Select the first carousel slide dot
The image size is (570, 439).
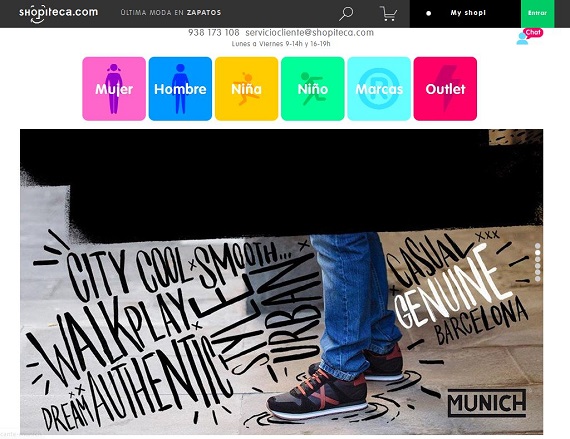(x=538, y=246)
